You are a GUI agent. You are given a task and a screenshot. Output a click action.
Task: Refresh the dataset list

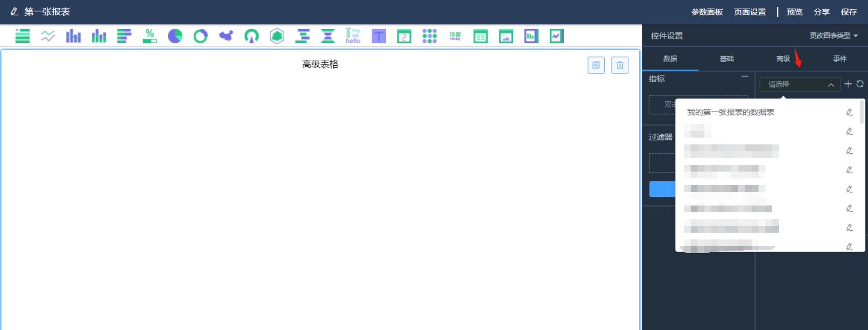pyautogui.click(x=860, y=84)
